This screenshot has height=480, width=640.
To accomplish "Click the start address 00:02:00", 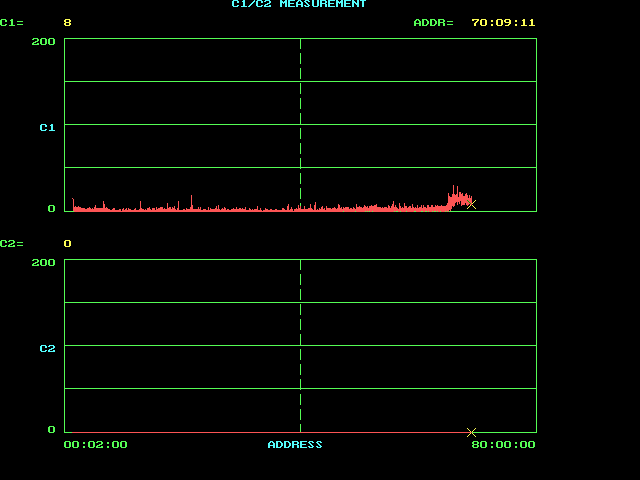I will (96, 444).
